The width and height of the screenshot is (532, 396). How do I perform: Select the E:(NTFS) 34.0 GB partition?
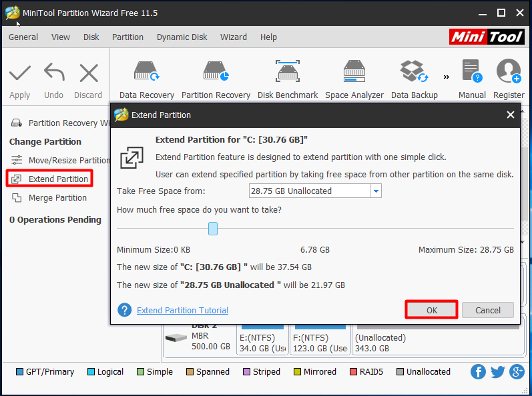click(x=262, y=339)
